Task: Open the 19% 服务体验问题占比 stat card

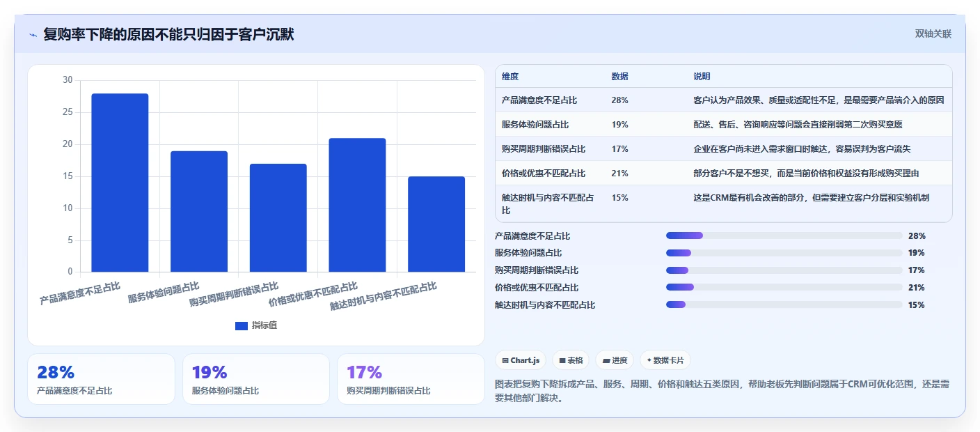Action: [256, 379]
